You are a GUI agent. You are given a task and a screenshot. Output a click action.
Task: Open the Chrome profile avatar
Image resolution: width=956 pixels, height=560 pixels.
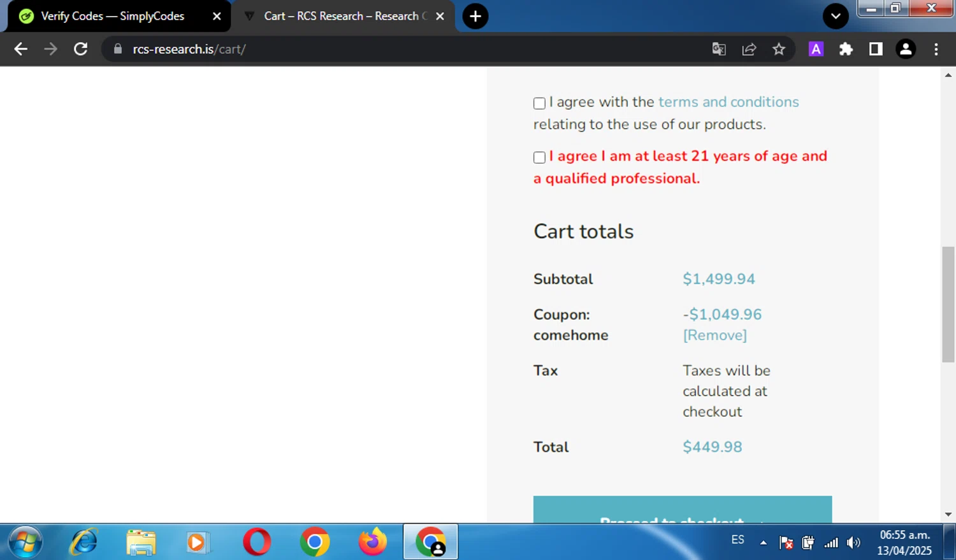pos(906,49)
